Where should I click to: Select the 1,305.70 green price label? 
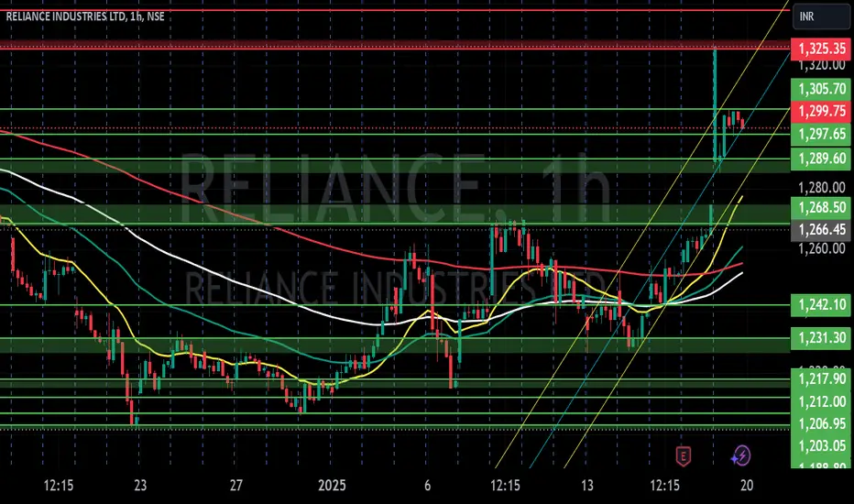click(x=821, y=88)
